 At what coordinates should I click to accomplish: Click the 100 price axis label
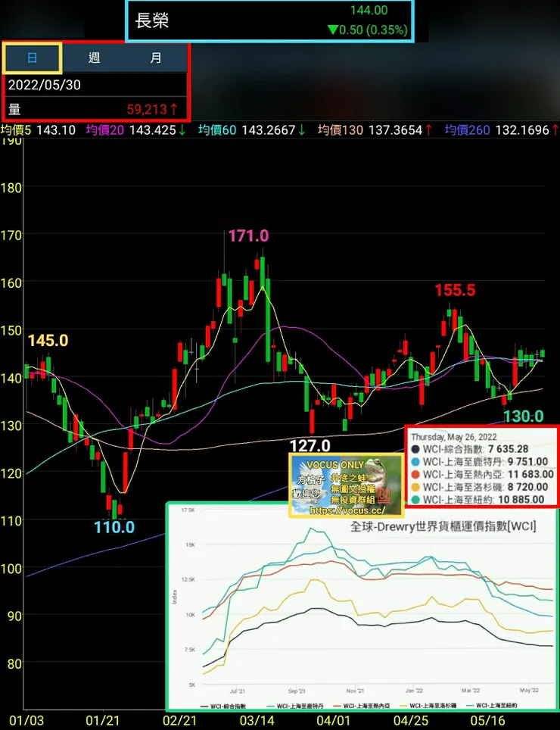click(11, 569)
